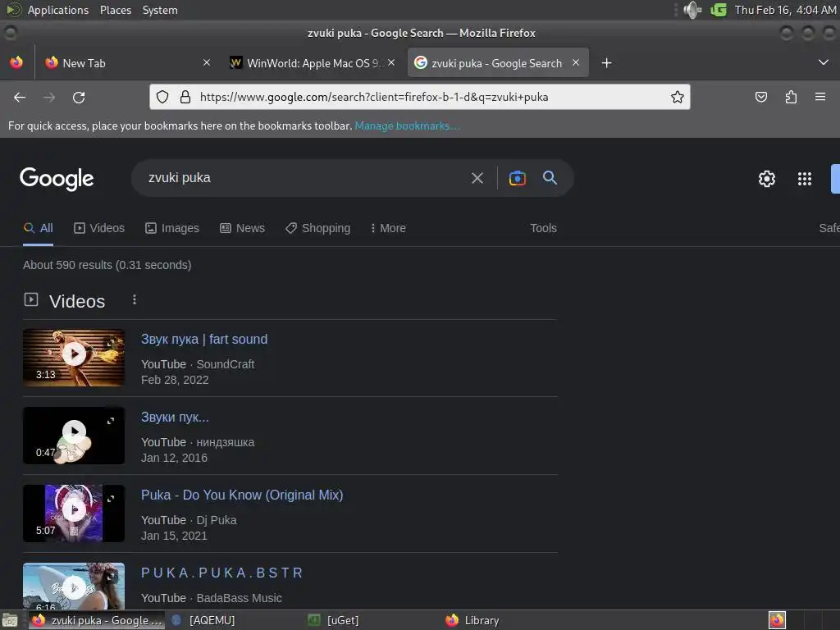Adjust volume via speaker tray icon

[692, 10]
